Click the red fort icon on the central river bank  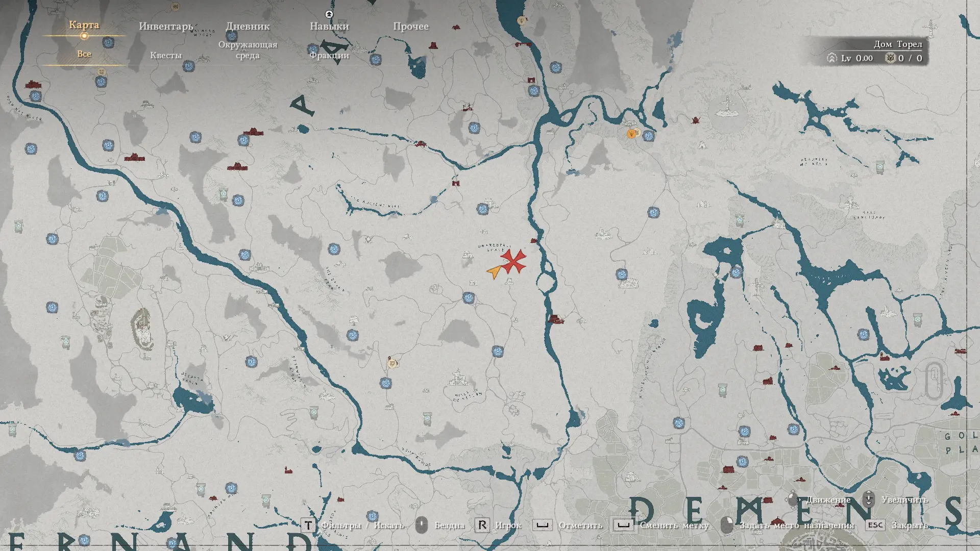[x=555, y=320]
